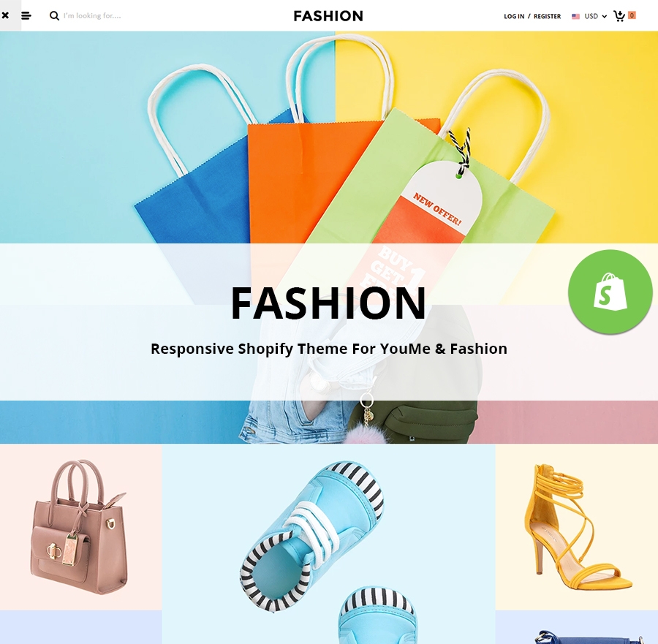This screenshot has width=658, height=644.
Task: Click the currency dropdown chevron arrow
Action: pyautogui.click(x=605, y=16)
